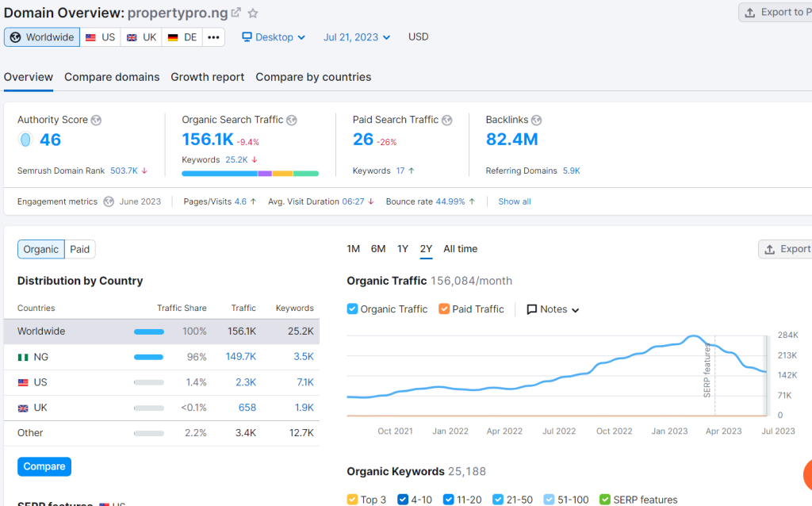Click globe icon next to Paid Search Traffic
The height and width of the screenshot is (506, 812).
click(x=447, y=121)
